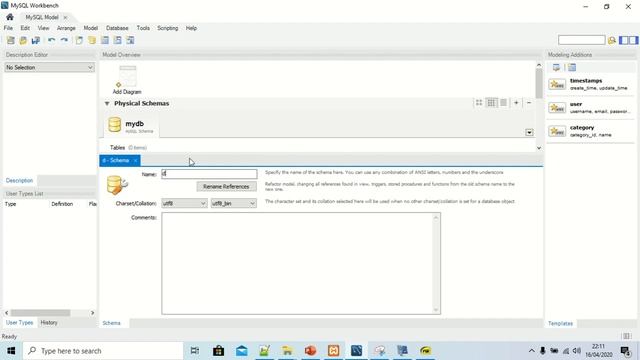
Task: Click the Rename References button
Action: (227, 187)
